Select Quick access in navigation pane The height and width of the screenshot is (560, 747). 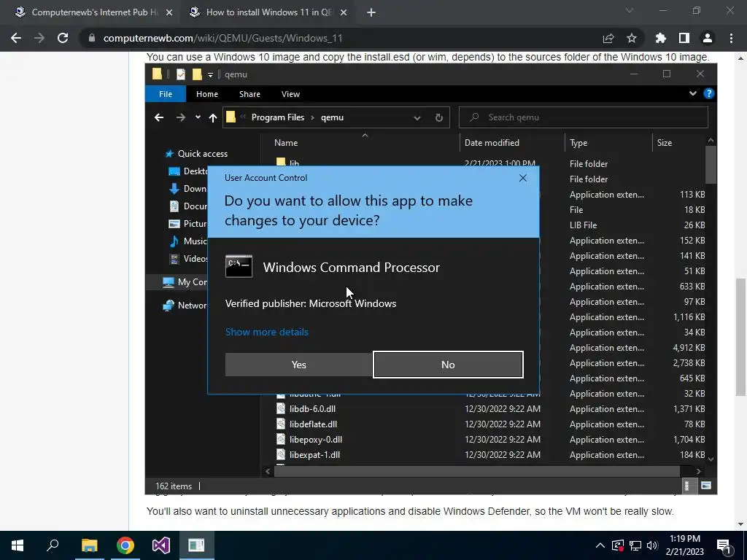[x=196, y=154]
